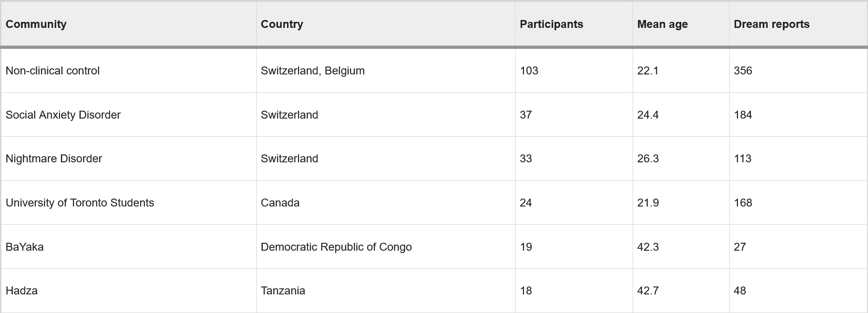Click University of Toronto Students cell
This screenshot has width=868, height=313.
point(80,203)
